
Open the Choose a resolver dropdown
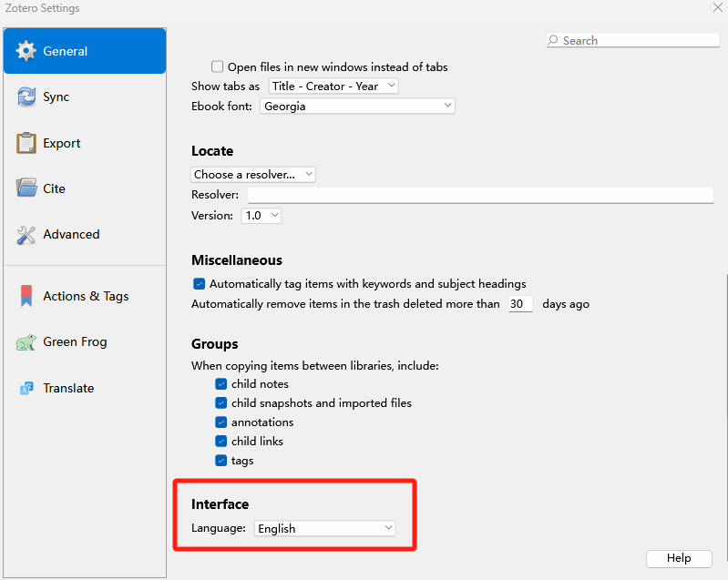[x=253, y=175]
